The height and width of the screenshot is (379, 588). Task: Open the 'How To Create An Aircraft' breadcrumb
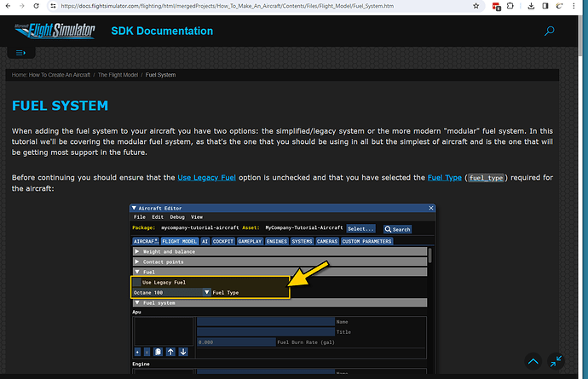coord(60,75)
